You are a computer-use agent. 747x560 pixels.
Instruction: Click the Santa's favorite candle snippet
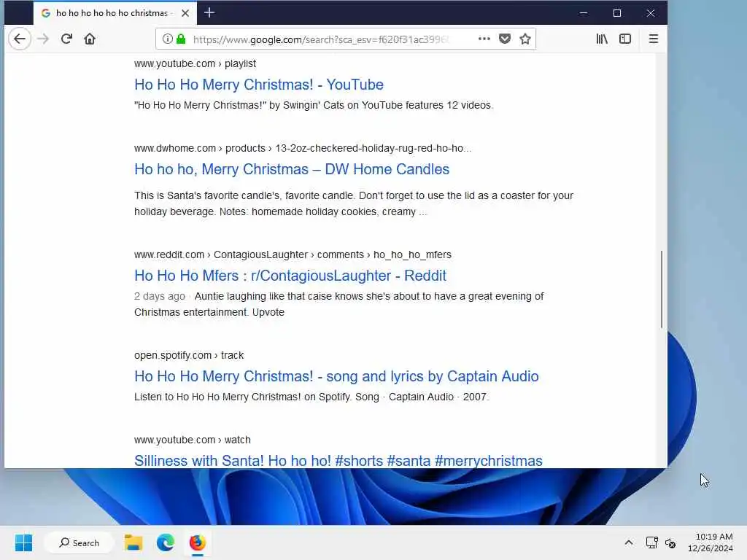pos(354,204)
